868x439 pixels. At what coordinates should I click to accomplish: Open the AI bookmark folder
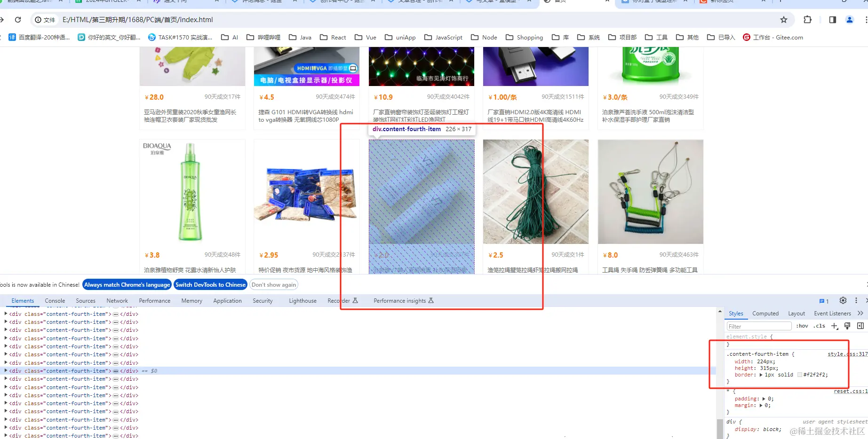click(x=230, y=37)
